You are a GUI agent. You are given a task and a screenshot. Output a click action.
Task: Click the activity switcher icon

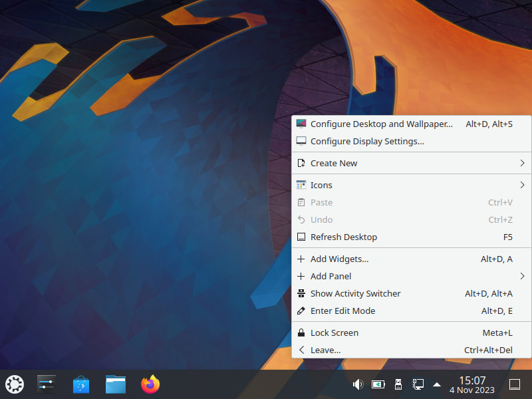pos(301,293)
